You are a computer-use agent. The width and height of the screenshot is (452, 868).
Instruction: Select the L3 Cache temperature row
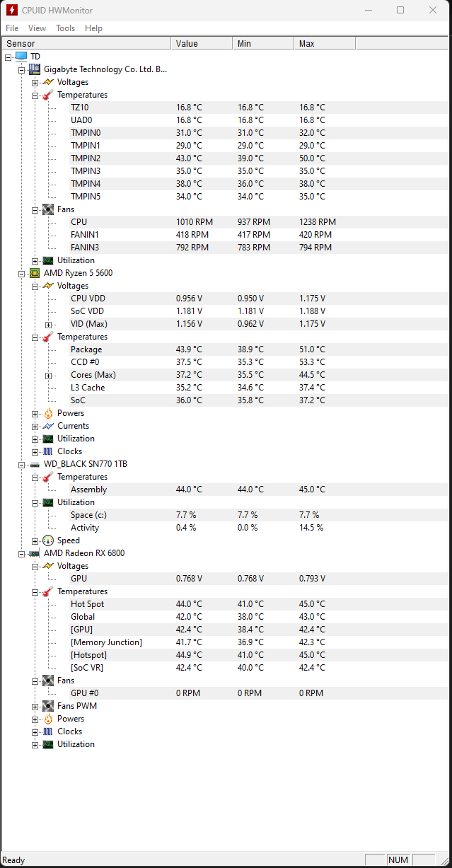click(226, 388)
